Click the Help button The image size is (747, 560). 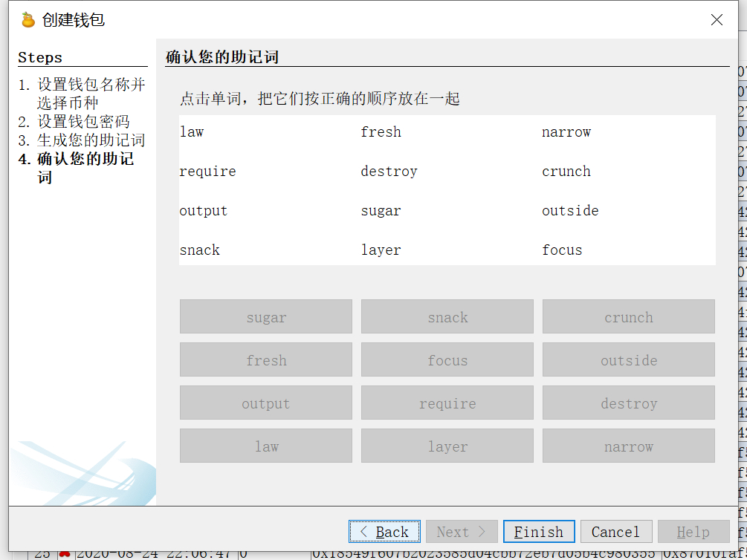click(693, 532)
